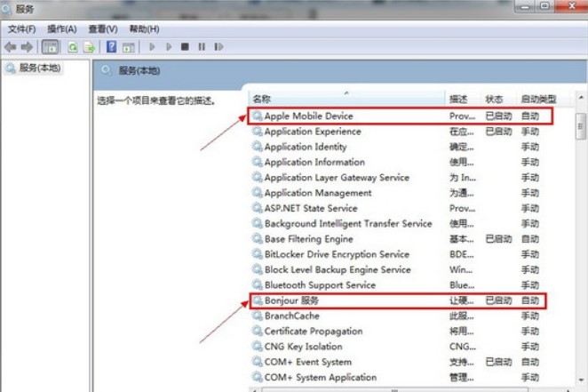Screen dimensions: 588x392
Task: Click the Pause service icon
Action: click(202, 46)
